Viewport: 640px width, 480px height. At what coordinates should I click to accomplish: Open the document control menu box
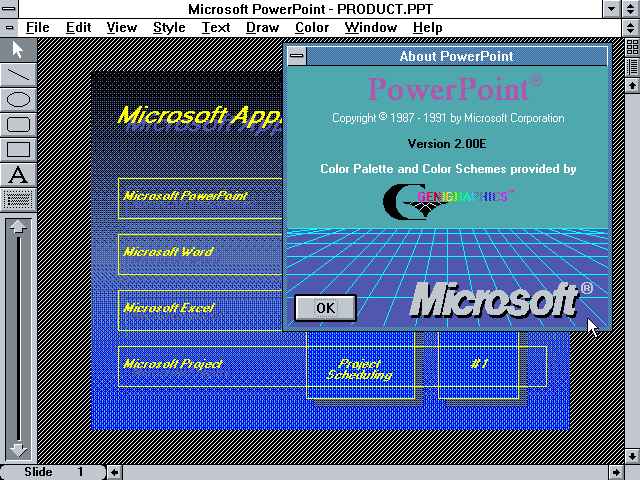coord(9,28)
